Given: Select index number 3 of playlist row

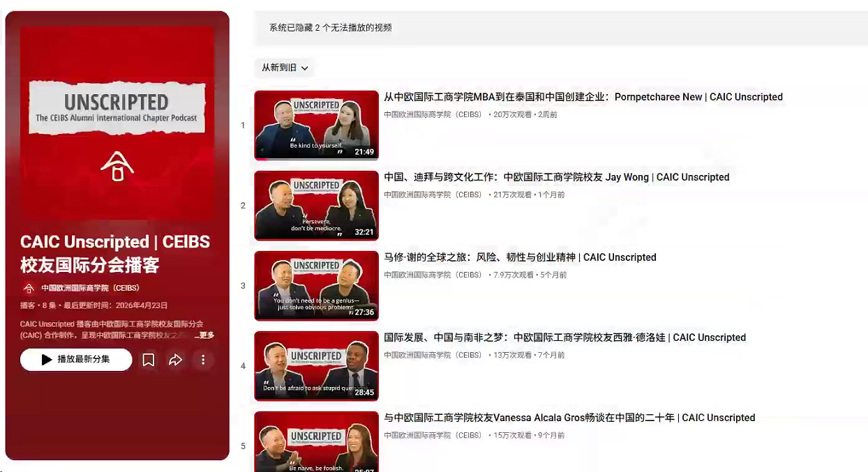Looking at the screenshot, I should pos(243,286).
